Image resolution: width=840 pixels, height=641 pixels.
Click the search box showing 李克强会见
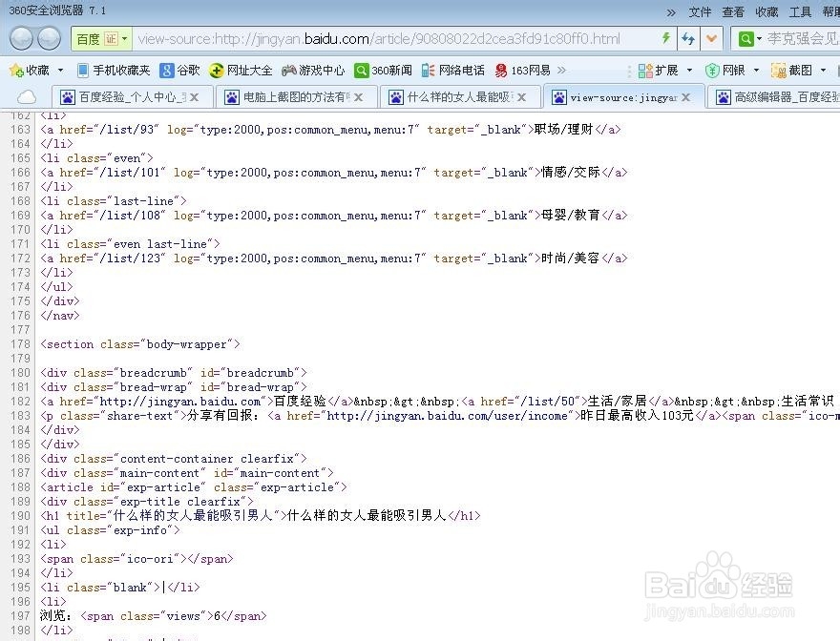tap(802, 38)
